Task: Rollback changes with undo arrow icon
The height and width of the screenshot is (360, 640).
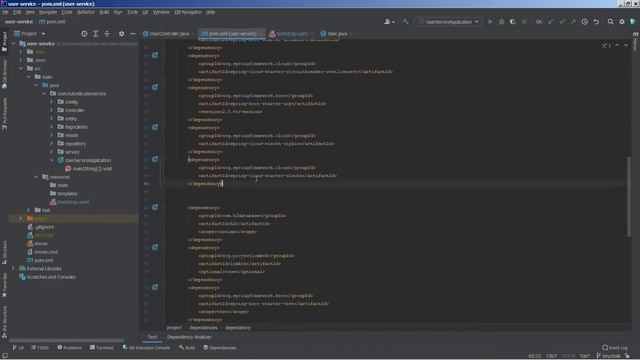Action: (596, 22)
